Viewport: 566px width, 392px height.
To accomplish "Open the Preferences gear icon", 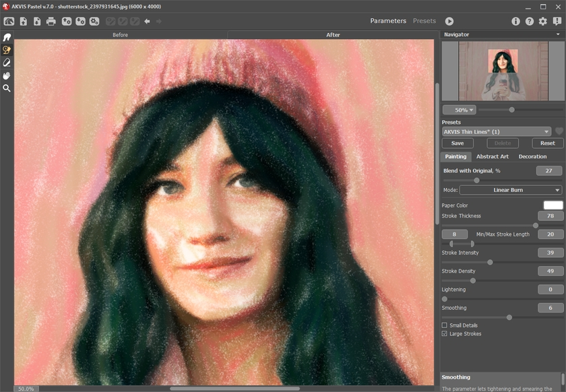I will click(x=543, y=22).
